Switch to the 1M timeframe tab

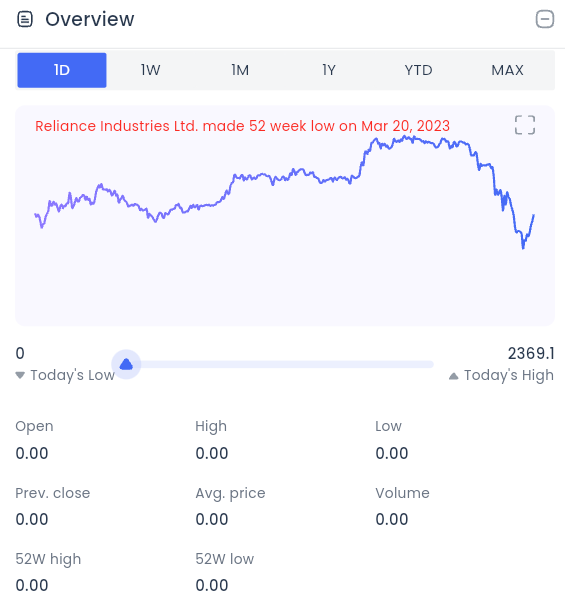[x=240, y=70]
